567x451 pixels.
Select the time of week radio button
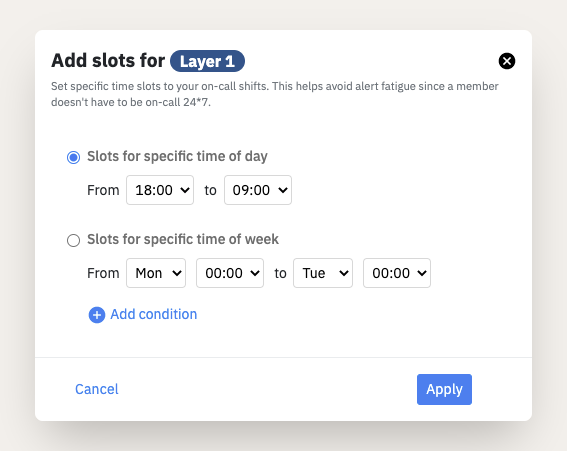[73, 240]
